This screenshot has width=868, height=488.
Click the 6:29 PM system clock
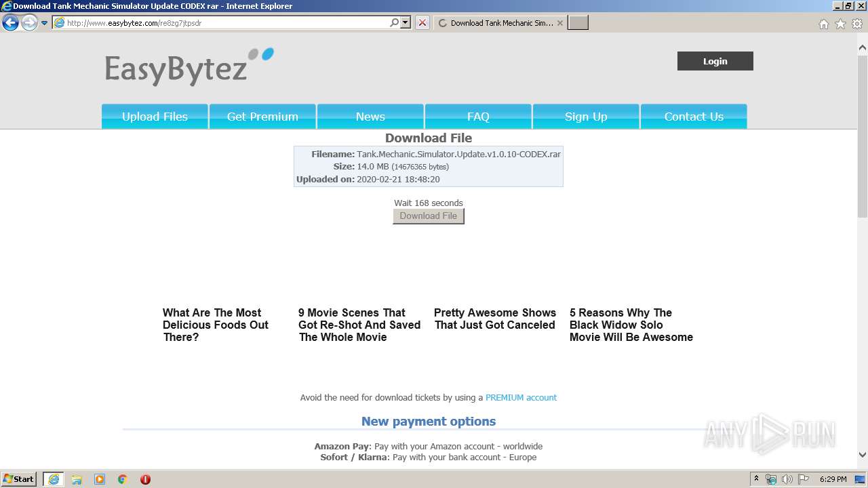(x=833, y=479)
